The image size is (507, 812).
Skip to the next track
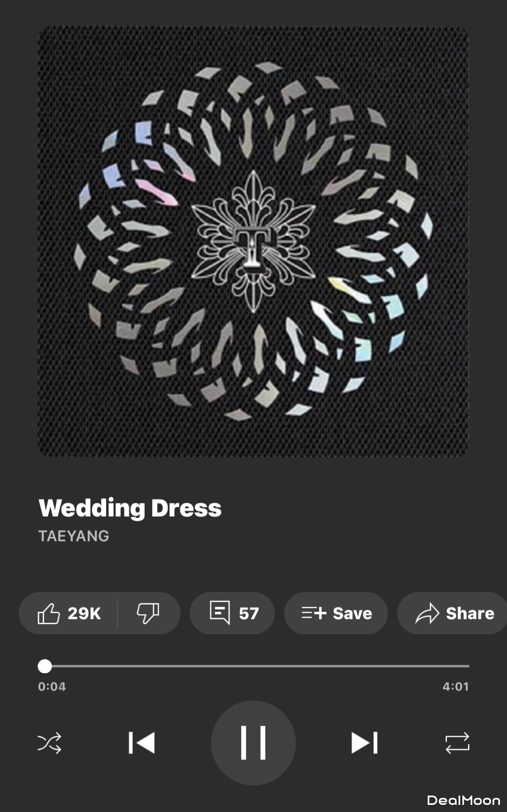click(x=365, y=743)
